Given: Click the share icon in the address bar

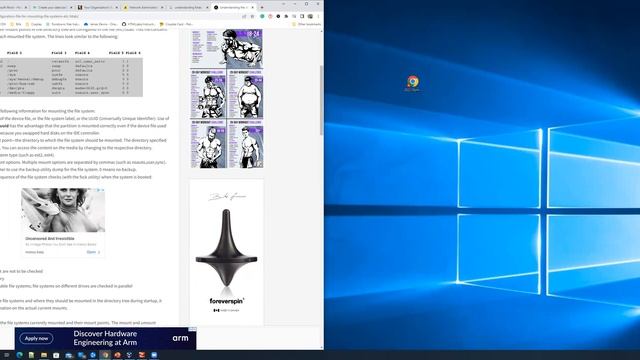Looking at the screenshot, I should tap(244, 16).
